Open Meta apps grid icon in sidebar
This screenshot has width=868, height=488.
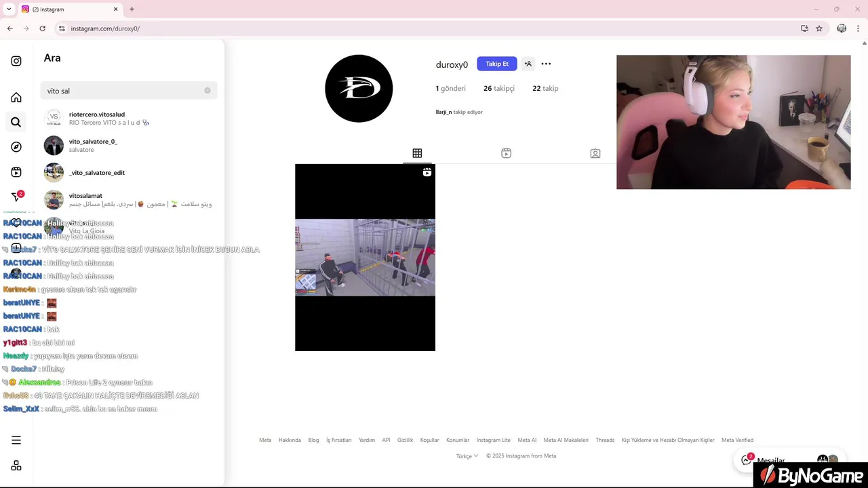pyautogui.click(x=16, y=466)
